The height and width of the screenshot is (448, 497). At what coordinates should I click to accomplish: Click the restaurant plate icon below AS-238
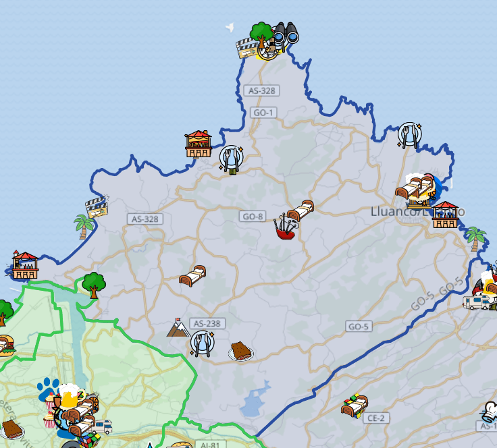[x=202, y=344]
